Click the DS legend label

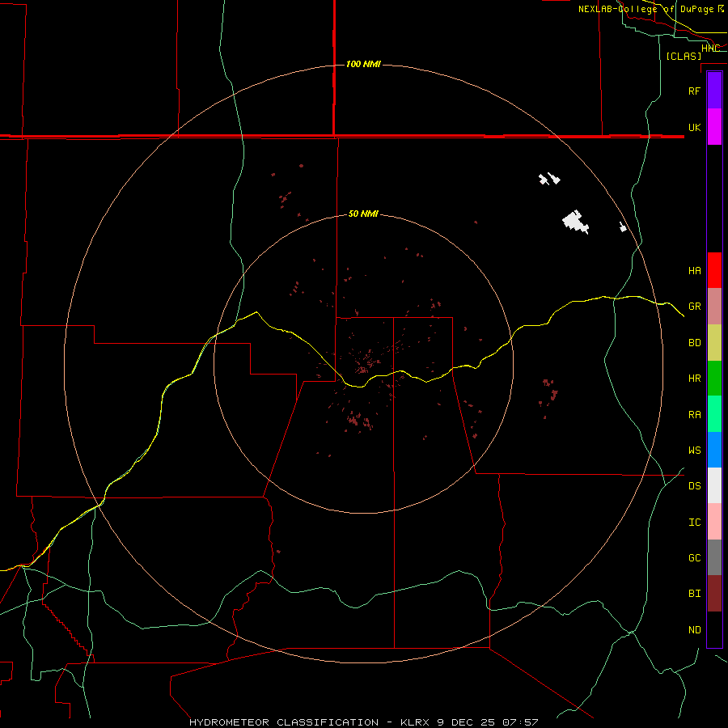(694, 486)
